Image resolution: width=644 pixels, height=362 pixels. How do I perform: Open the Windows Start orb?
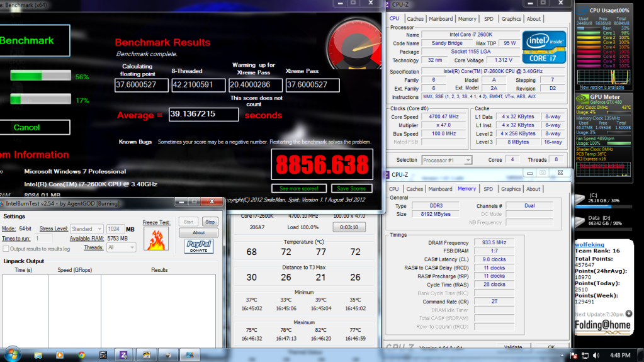11,354
